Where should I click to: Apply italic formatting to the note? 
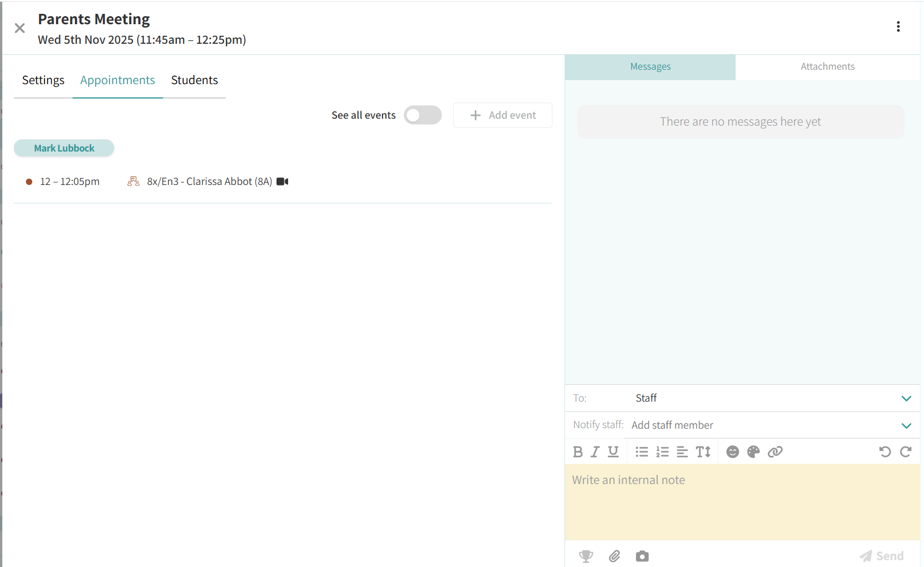coord(595,452)
